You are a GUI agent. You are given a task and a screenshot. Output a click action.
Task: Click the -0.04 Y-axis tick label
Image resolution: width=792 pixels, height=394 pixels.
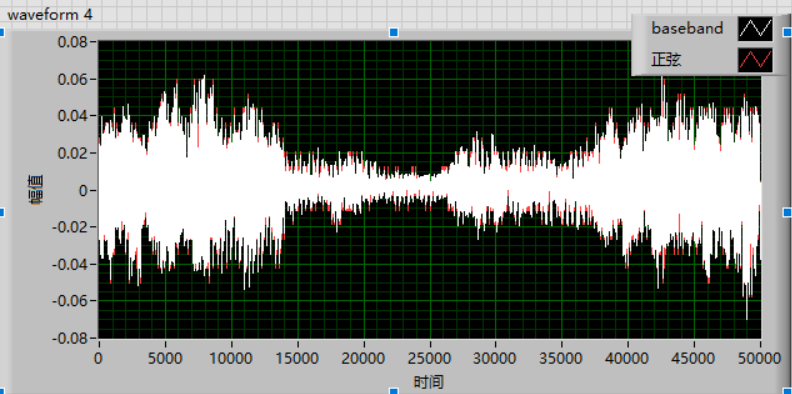[x=70, y=264]
